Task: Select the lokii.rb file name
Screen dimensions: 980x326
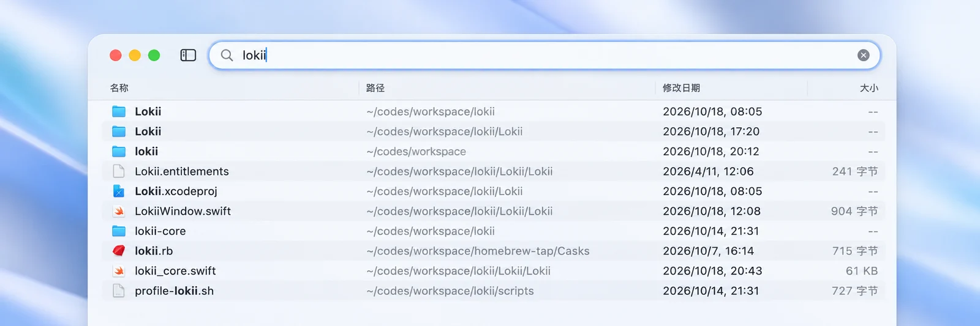Action: pos(154,251)
